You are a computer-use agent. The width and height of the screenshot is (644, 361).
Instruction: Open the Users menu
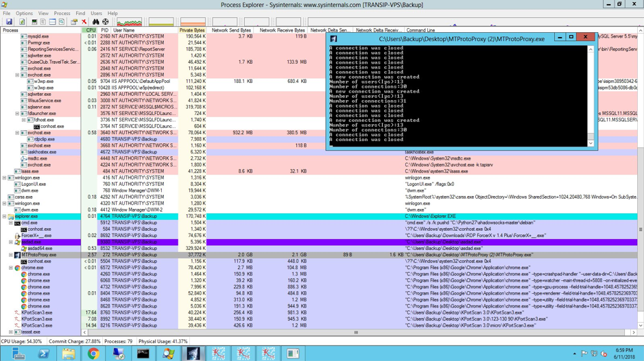tap(96, 13)
